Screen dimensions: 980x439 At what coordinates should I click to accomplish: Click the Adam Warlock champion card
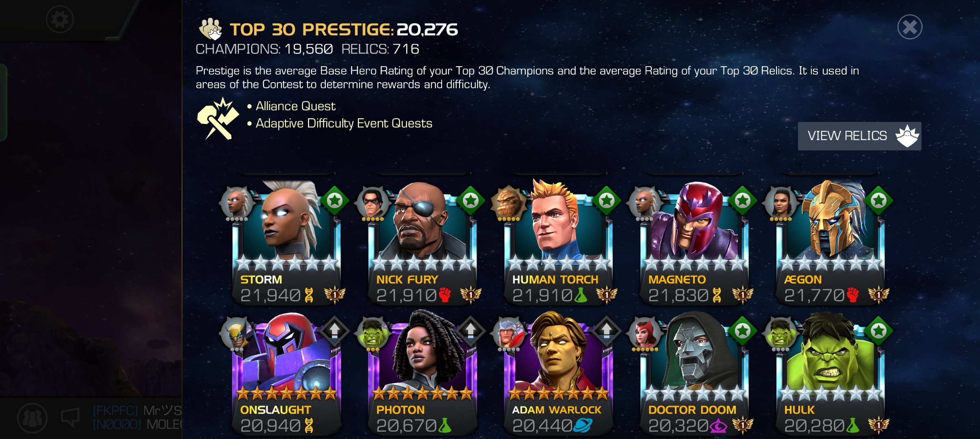point(559,374)
